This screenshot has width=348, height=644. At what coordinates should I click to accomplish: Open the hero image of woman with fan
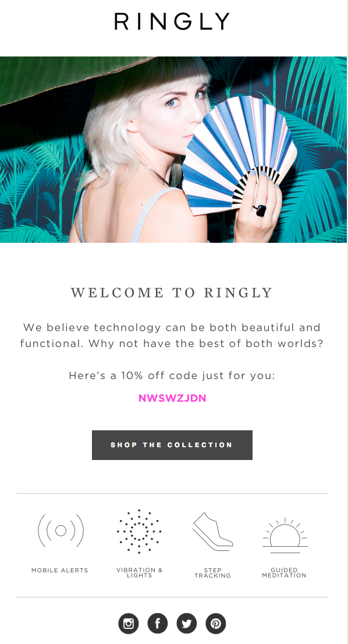click(x=173, y=150)
